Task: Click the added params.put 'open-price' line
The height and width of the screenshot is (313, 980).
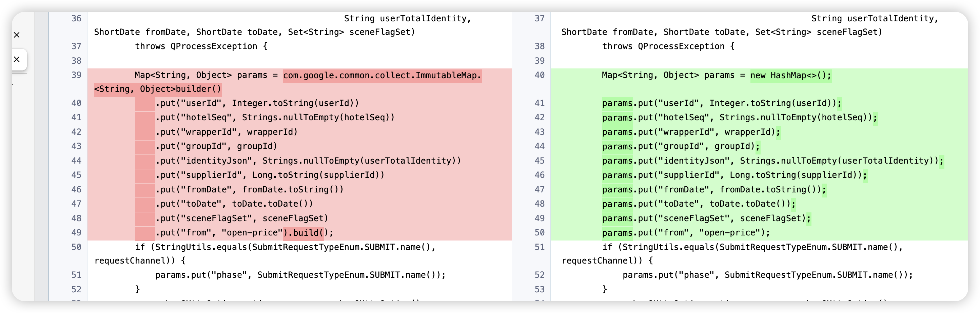Action: 686,233
